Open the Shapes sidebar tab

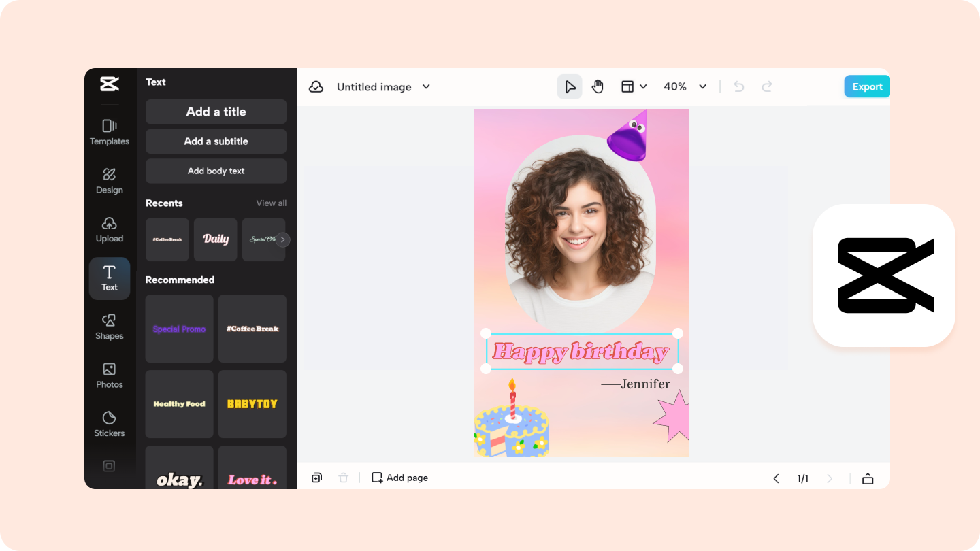point(110,327)
